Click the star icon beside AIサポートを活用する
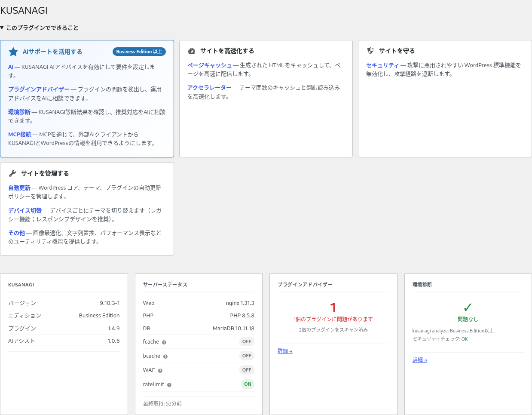 pos(13,52)
